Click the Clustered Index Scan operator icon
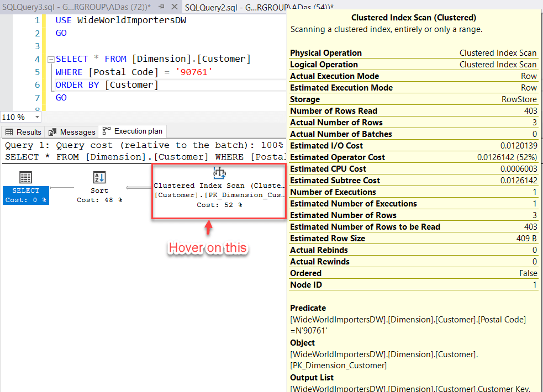This screenshot has width=543, height=392. click(219, 173)
